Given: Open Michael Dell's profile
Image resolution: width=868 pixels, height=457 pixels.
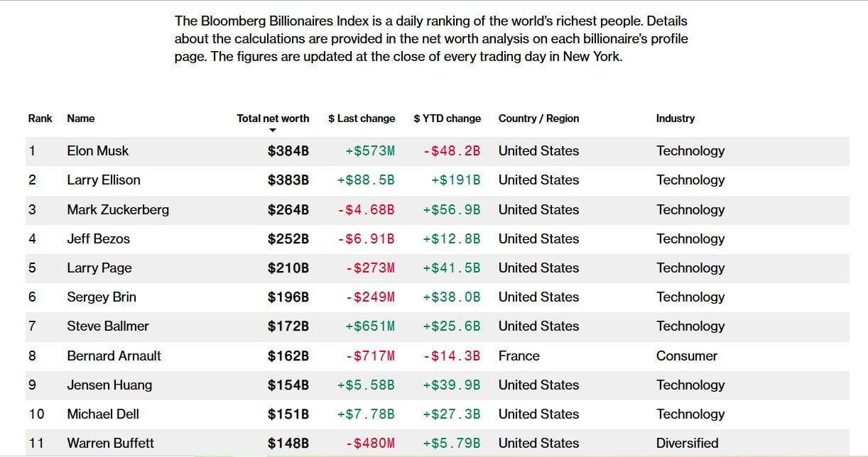Looking at the screenshot, I should tap(103, 414).
